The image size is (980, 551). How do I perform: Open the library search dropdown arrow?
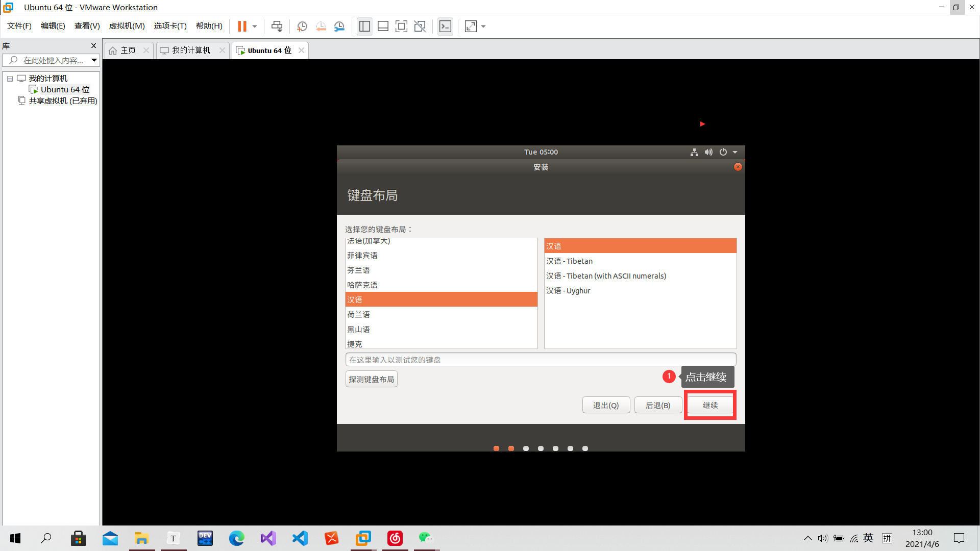94,60
